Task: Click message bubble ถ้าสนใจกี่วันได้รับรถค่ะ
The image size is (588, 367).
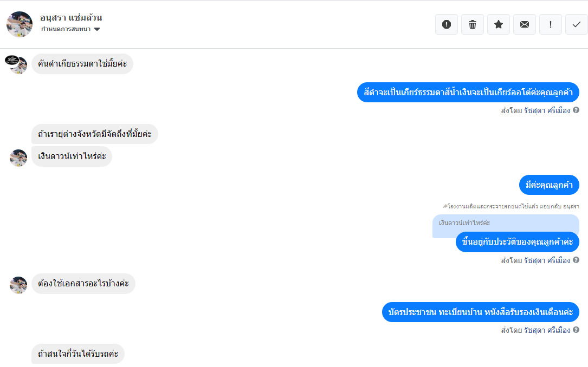Action: [77, 353]
